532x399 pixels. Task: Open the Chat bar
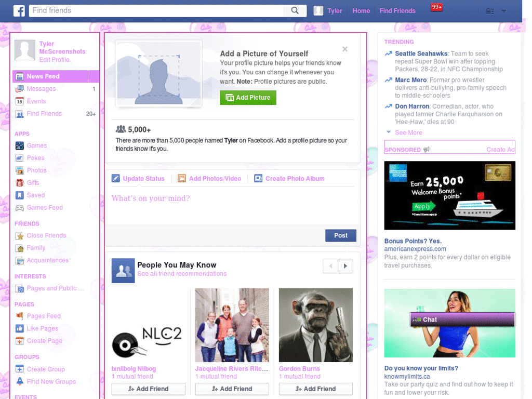pos(462,320)
